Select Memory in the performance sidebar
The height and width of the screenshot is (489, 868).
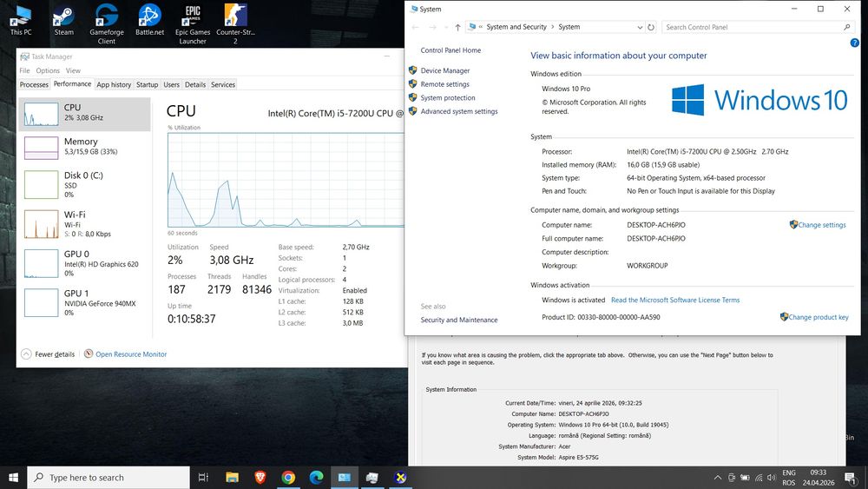pyautogui.click(x=85, y=148)
